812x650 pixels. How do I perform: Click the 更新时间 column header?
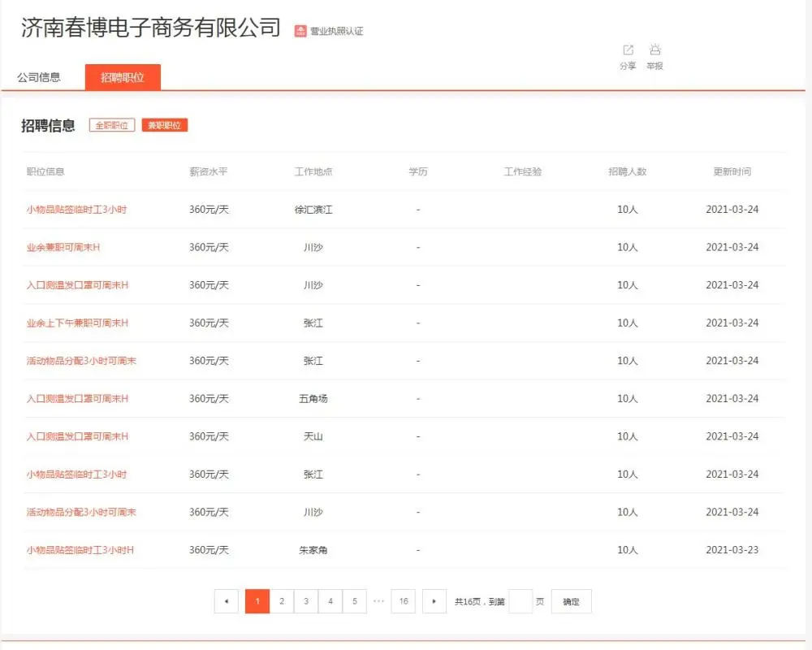point(733,171)
